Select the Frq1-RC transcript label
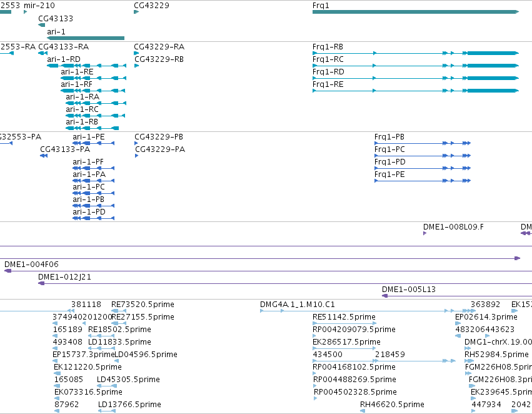The image size is (532, 414). [x=328, y=59]
